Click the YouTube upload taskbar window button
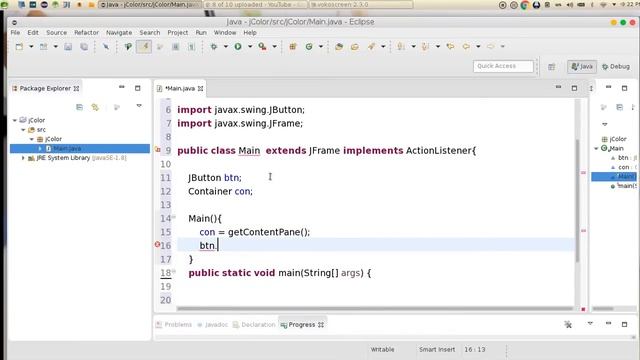 tap(256, 4)
